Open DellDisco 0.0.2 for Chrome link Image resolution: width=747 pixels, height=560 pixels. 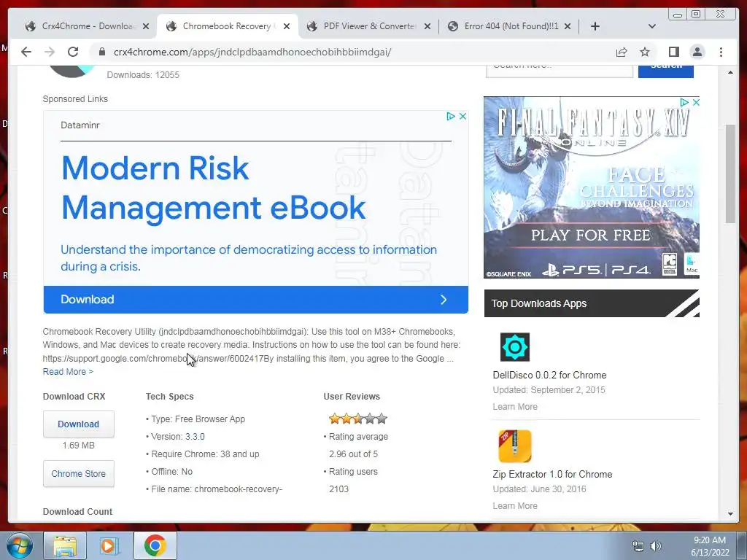[549, 376]
